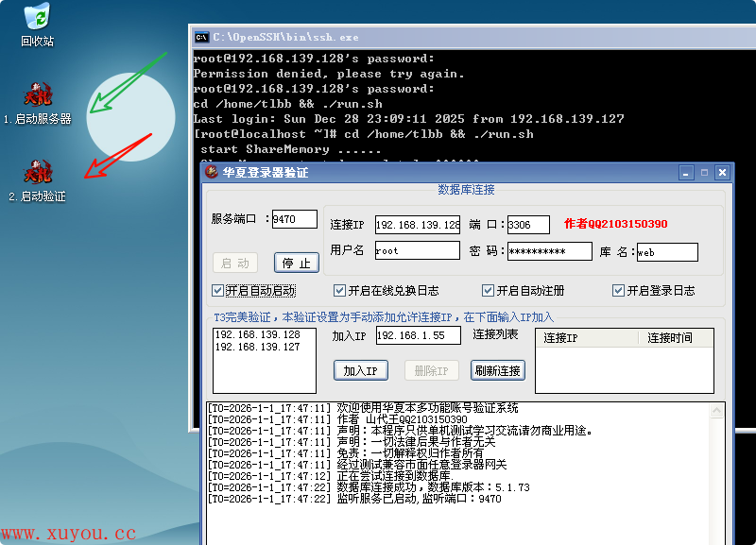Image resolution: width=756 pixels, height=545 pixels.
Task: Toggle the 开启登录日志 checkbox
Action: tap(619, 290)
